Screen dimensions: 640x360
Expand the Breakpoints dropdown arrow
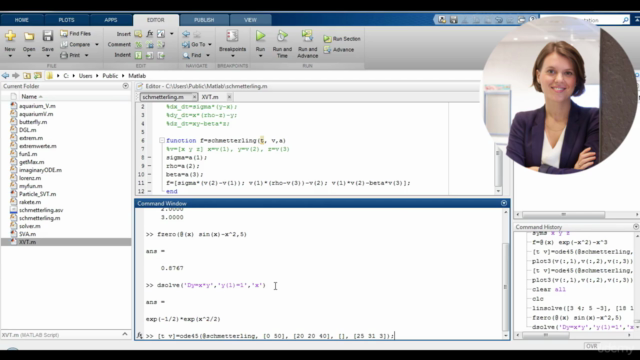[x=232, y=56]
